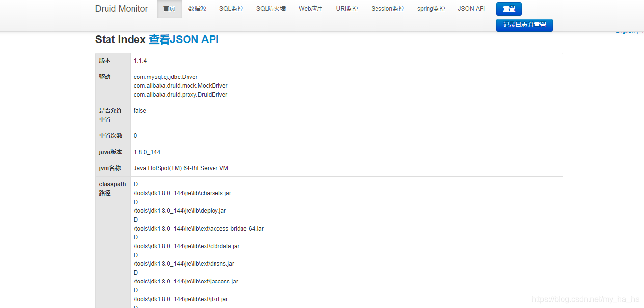Open the Druid Monitor brand link
This screenshot has width=644, height=308.
121,9
